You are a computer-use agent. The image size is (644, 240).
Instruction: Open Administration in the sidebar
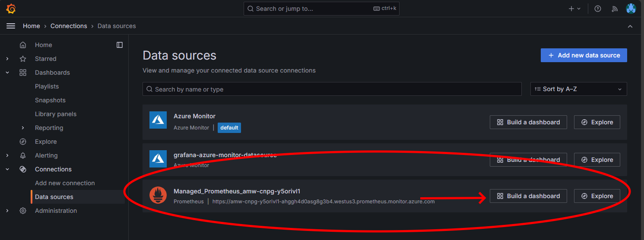[56, 211]
